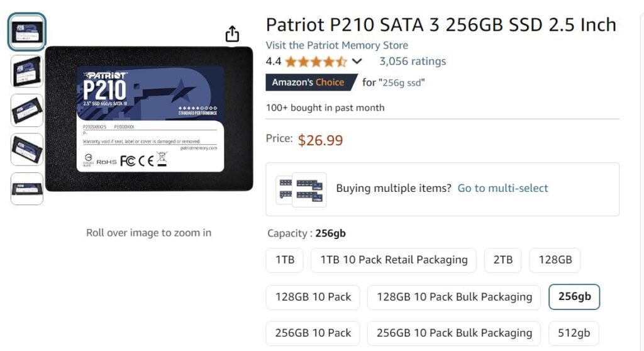
Task: Select the fifth product thumbnail
Action: click(x=26, y=188)
